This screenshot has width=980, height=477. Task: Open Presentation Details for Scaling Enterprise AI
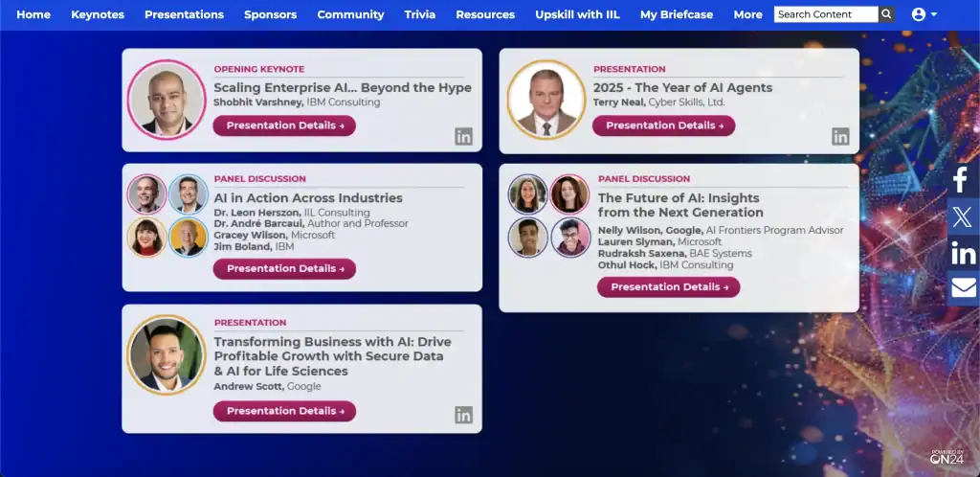[x=284, y=125]
